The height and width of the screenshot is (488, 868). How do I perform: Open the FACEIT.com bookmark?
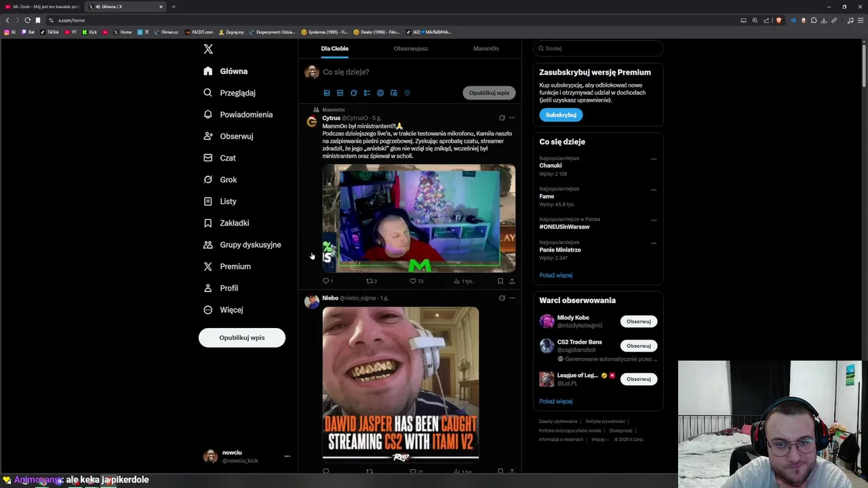(199, 32)
